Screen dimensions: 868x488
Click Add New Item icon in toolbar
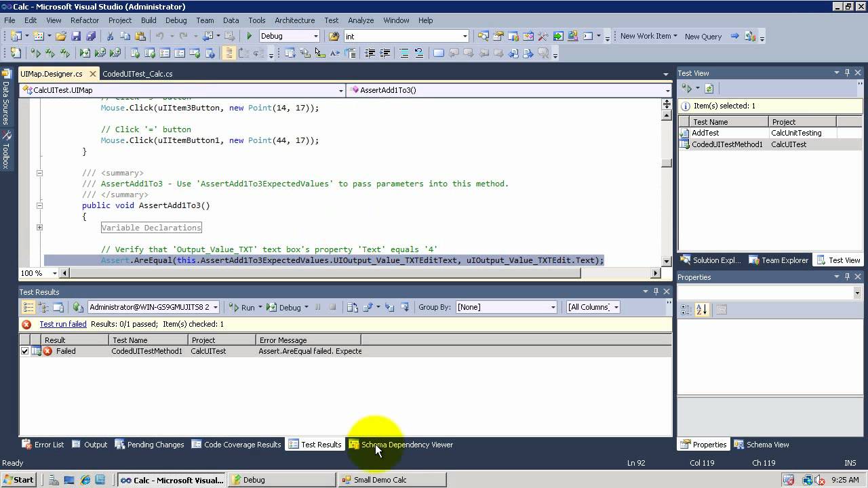[x=39, y=36]
